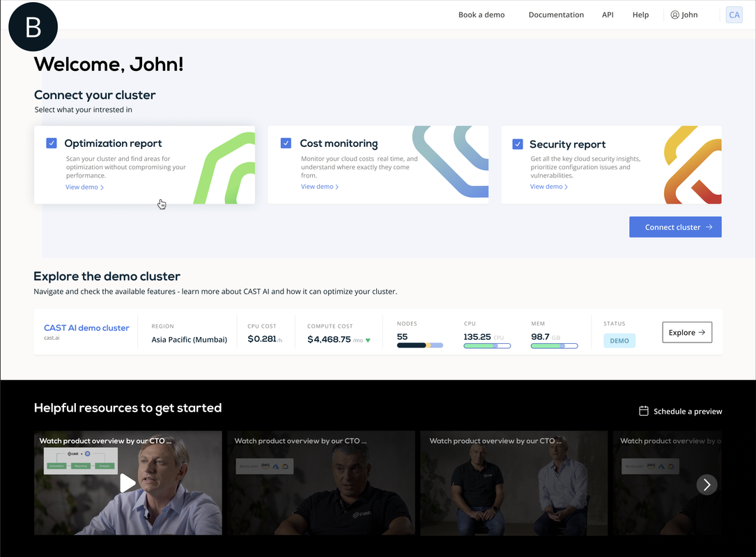Click the Helpful resources to get started heading
The height and width of the screenshot is (557, 756).
pyautogui.click(x=128, y=407)
